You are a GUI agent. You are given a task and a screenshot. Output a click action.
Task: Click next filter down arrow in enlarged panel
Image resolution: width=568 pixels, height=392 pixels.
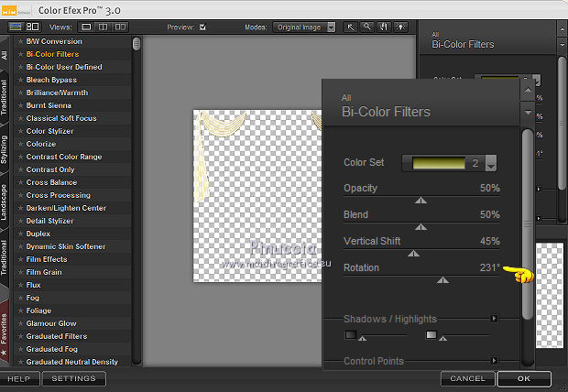point(529,113)
